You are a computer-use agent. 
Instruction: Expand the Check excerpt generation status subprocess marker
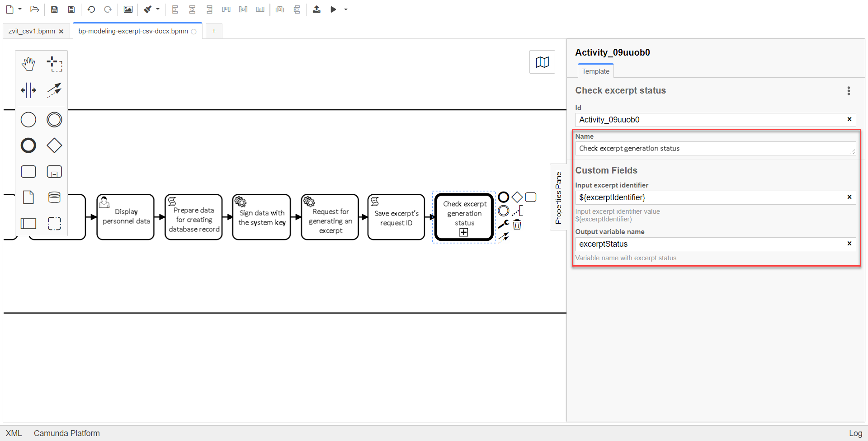click(x=464, y=232)
